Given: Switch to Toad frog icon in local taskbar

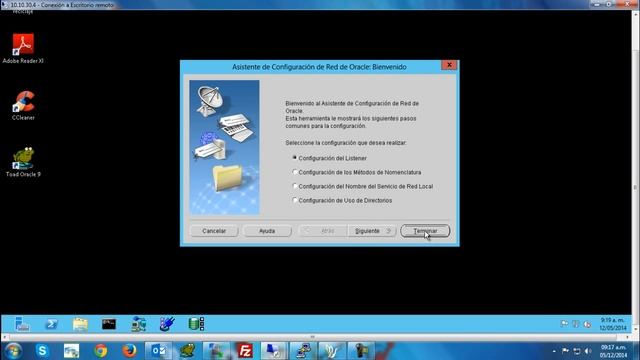Looking at the screenshot, I should (187, 351).
